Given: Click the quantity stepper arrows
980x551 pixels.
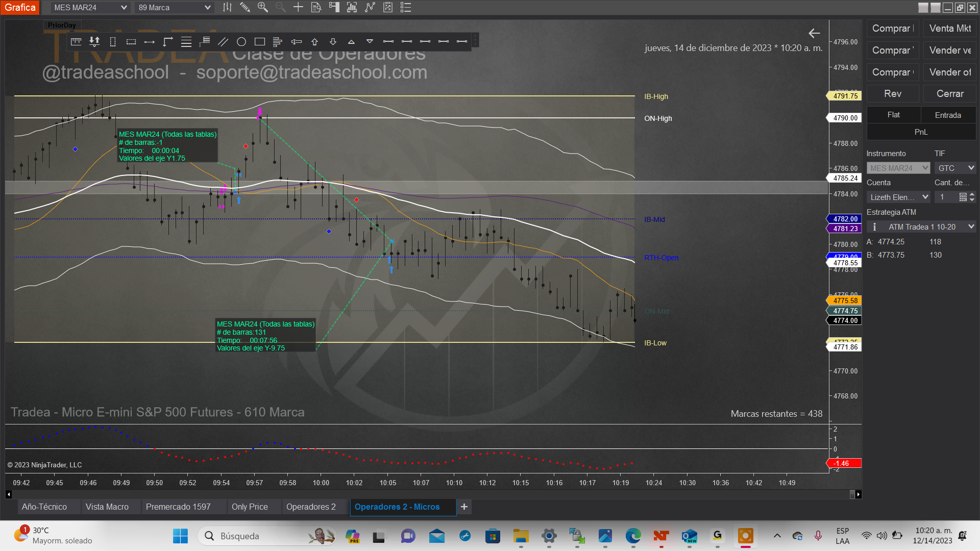Looking at the screenshot, I should (x=972, y=197).
